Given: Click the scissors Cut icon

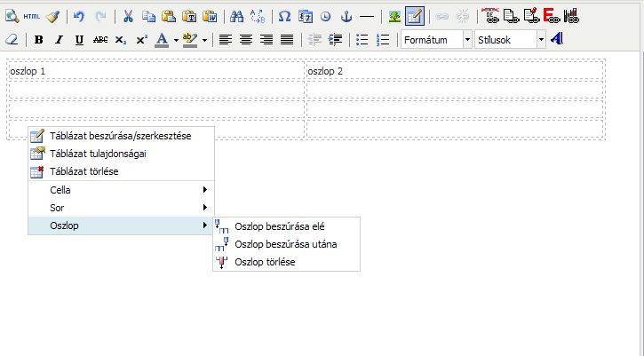Looking at the screenshot, I should 128,16.
